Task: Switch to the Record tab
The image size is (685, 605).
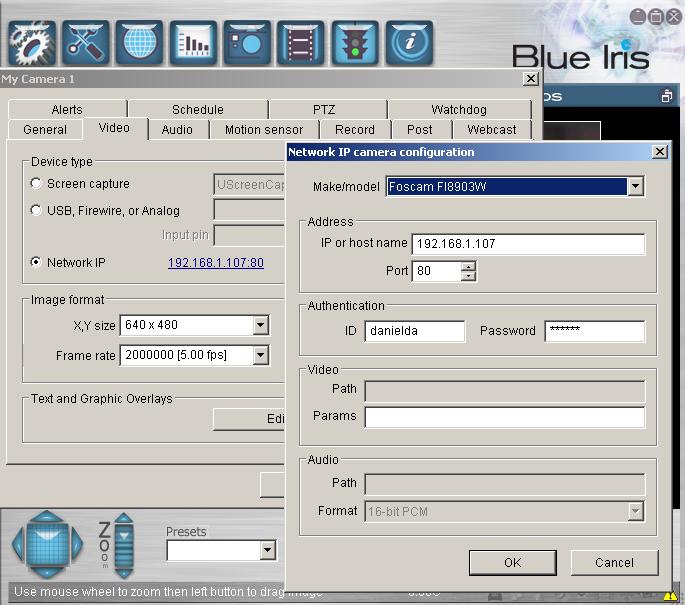Action: click(x=355, y=130)
